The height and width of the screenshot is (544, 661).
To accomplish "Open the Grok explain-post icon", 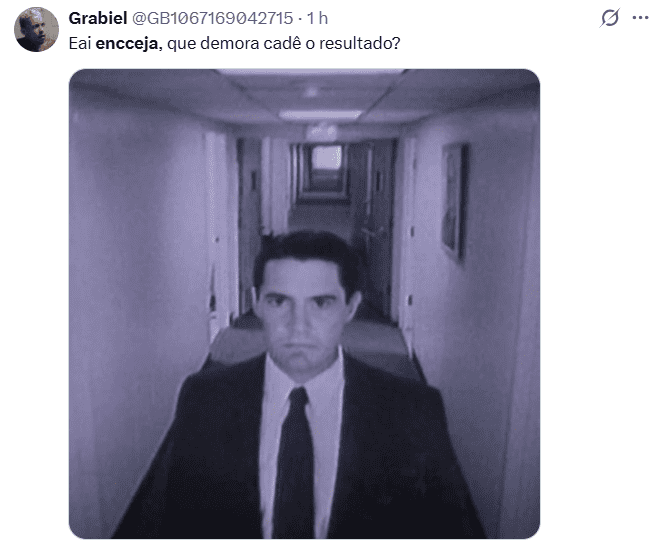I will click(x=610, y=18).
